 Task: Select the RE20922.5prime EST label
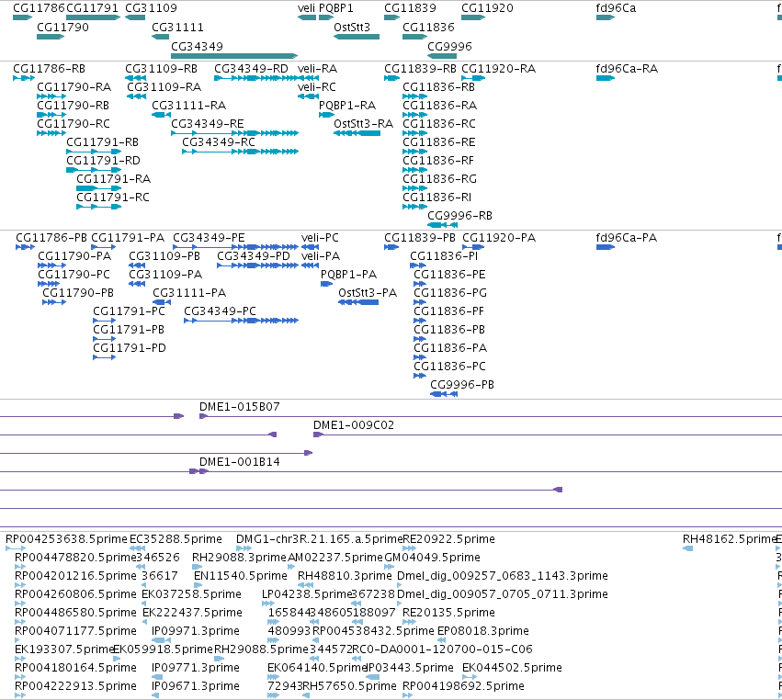coord(448,539)
